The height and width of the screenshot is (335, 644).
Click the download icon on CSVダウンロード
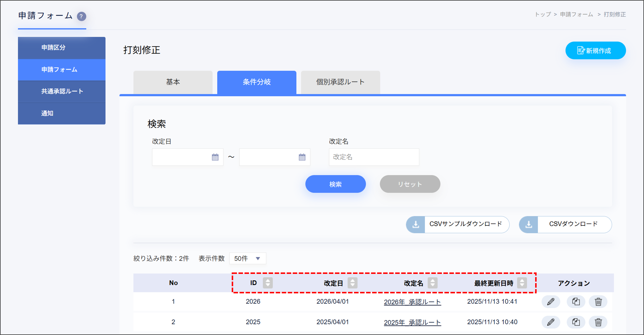click(x=529, y=224)
